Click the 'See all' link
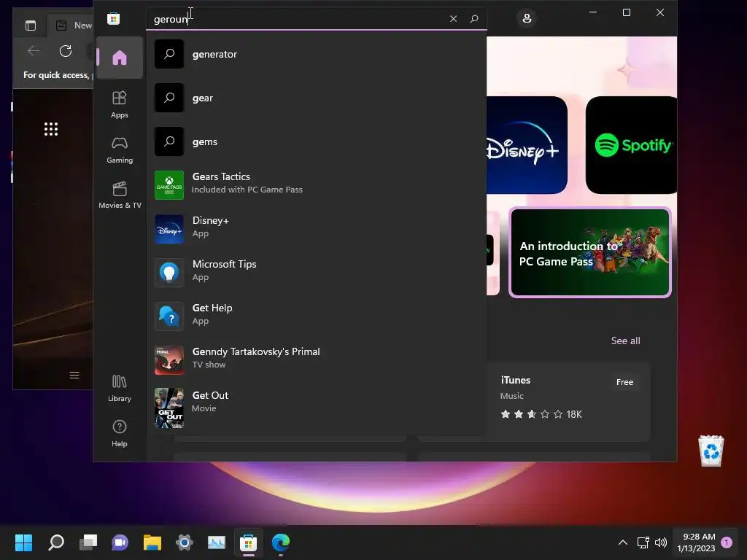Viewport: 747px width, 560px height. pyautogui.click(x=625, y=341)
